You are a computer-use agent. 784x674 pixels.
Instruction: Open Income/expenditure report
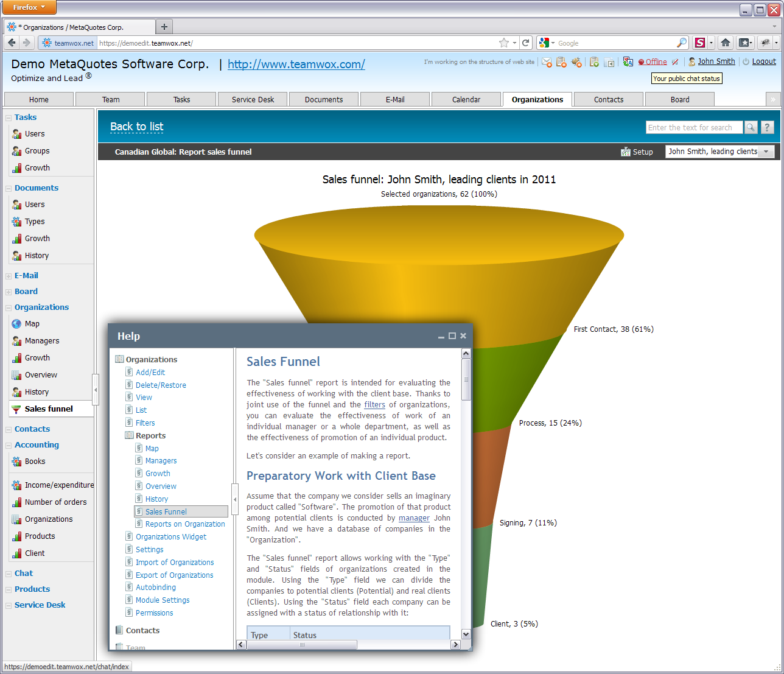59,485
